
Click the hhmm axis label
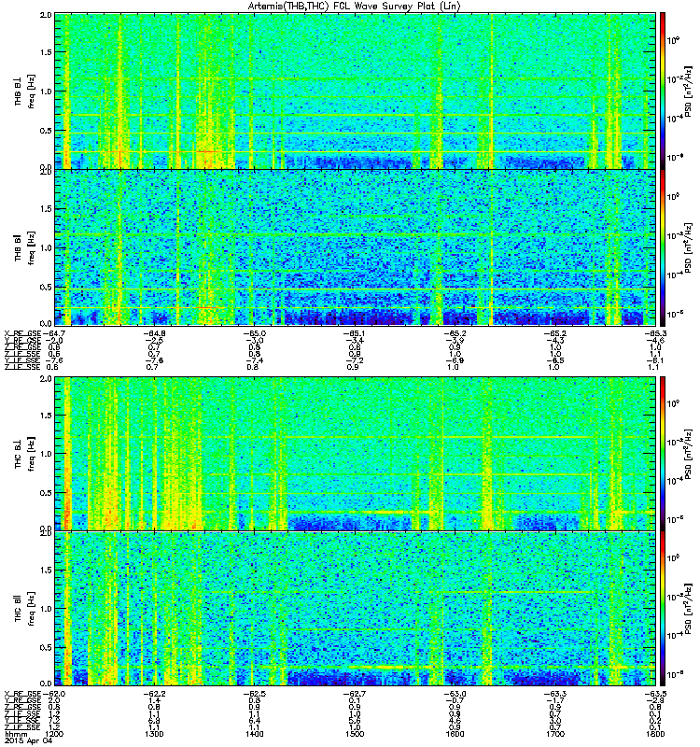tap(16, 734)
